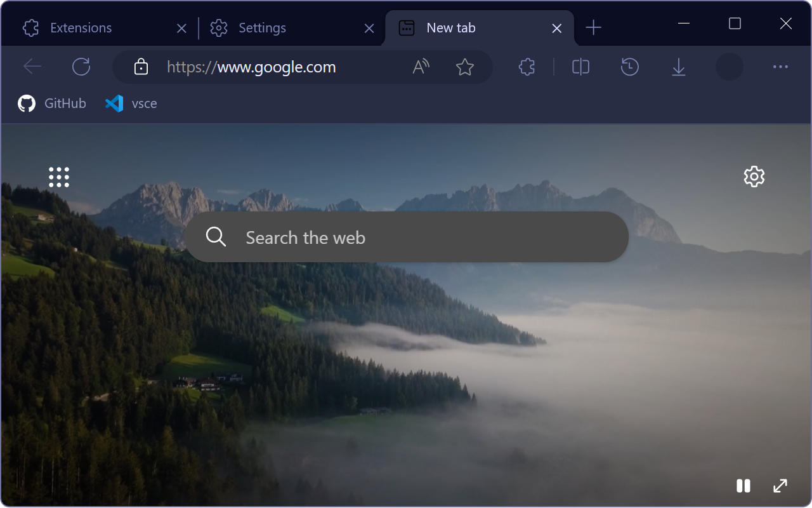Image resolution: width=812 pixels, height=508 pixels.
Task: Open the user profile avatar
Action: [730, 67]
